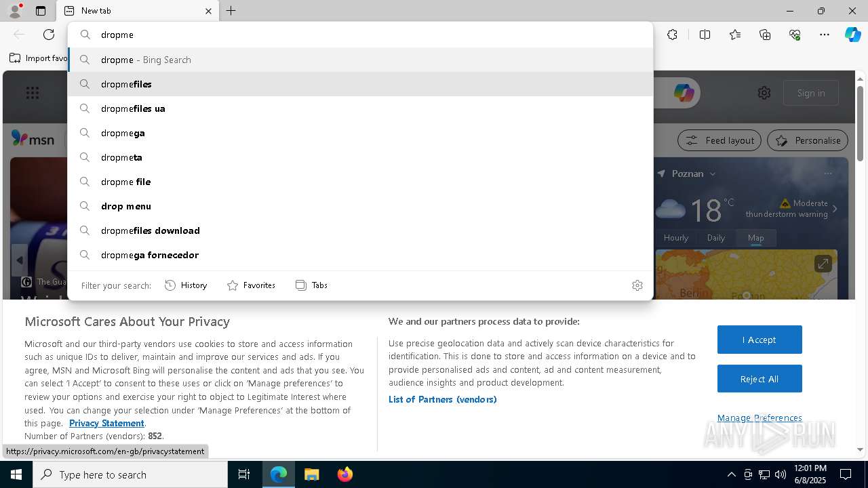Open the network tray icon
868x488 pixels.
[x=764, y=474]
